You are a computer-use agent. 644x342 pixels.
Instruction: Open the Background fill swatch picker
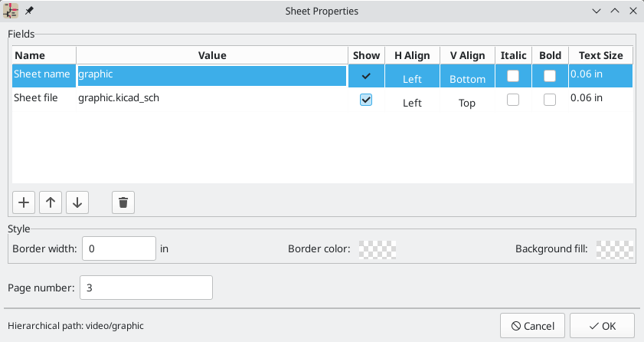click(614, 249)
